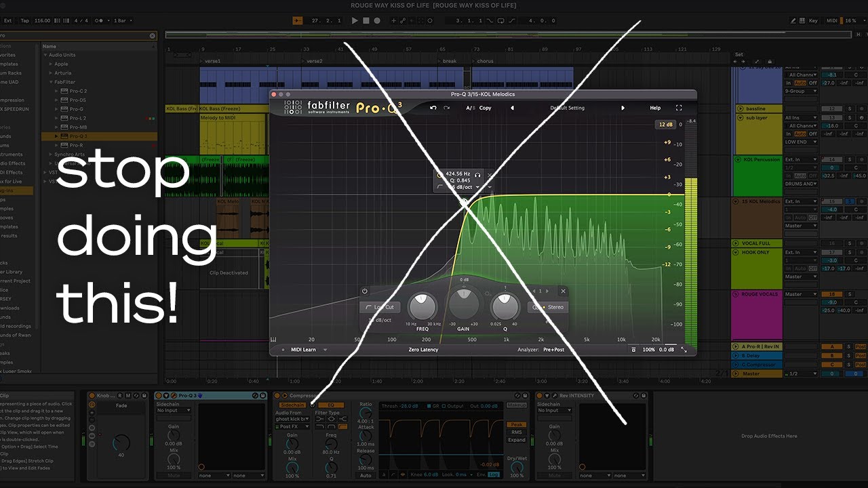The height and width of the screenshot is (488, 868).
Task: Click the Copy button in Pro-Q 3
Action: (486, 108)
